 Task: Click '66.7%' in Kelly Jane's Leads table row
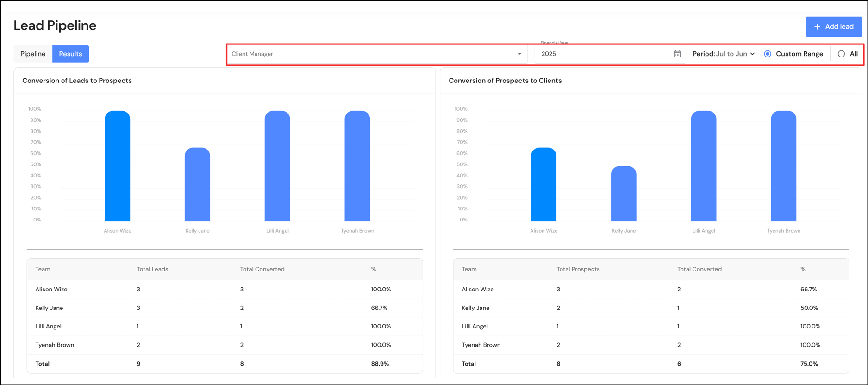(x=379, y=308)
